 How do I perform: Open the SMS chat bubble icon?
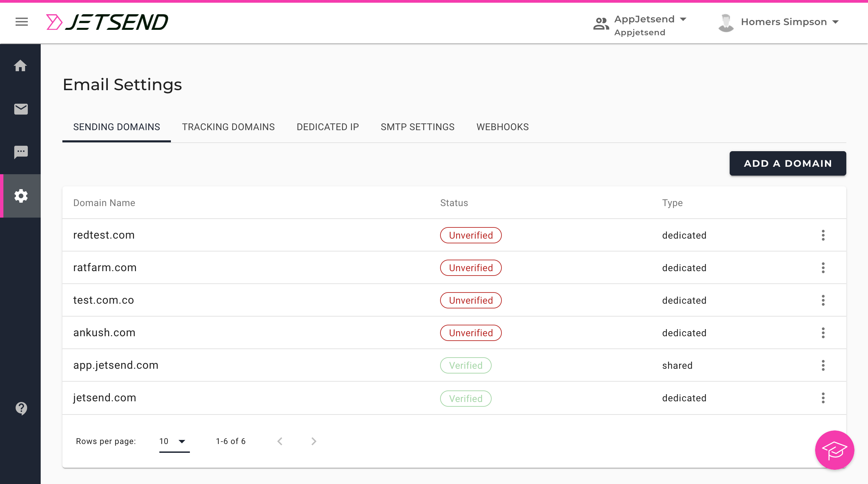[x=21, y=152]
